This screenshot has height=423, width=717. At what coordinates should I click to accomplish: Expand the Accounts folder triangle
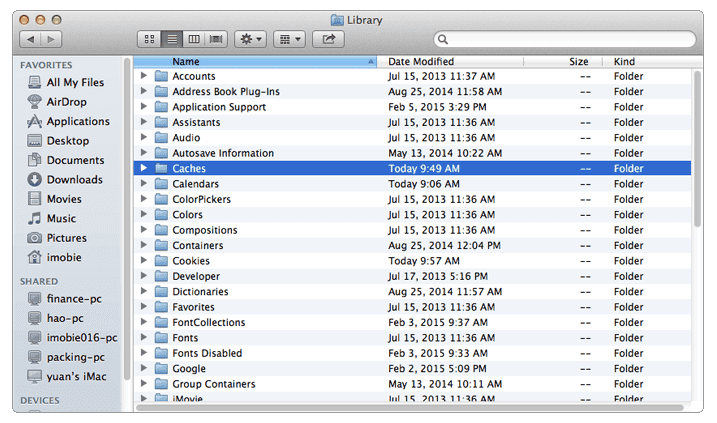click(x=144, y=75)
